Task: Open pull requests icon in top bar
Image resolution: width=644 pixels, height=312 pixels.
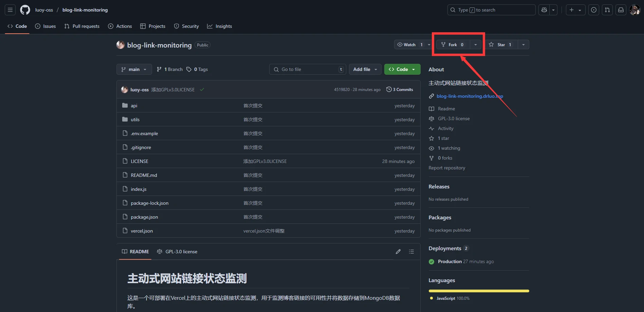Action: click(x=607, y=10)
